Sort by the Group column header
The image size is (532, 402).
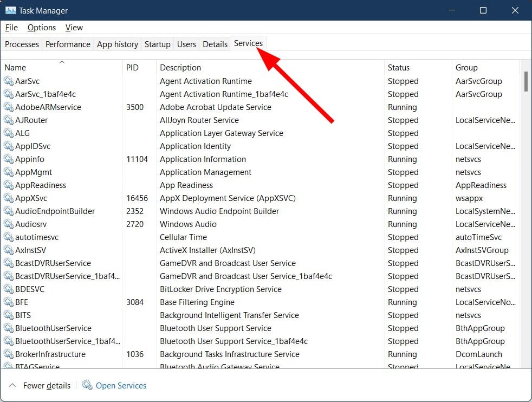tap(485, 67)
